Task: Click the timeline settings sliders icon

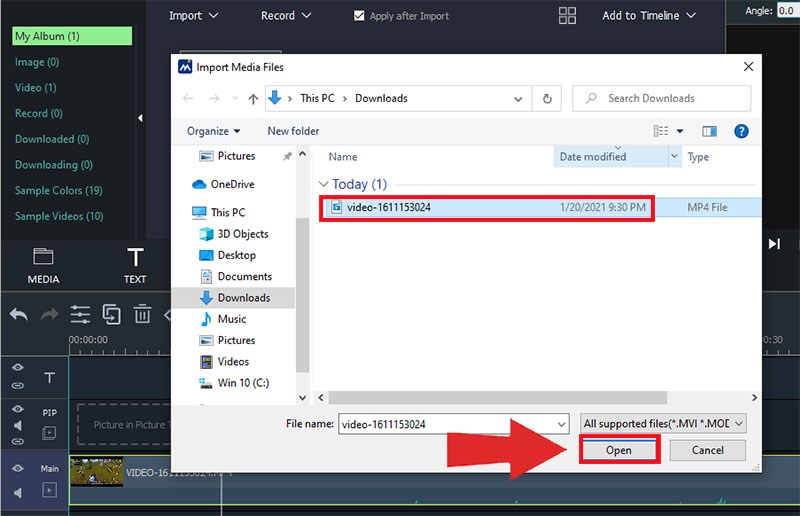Action: 80,314
